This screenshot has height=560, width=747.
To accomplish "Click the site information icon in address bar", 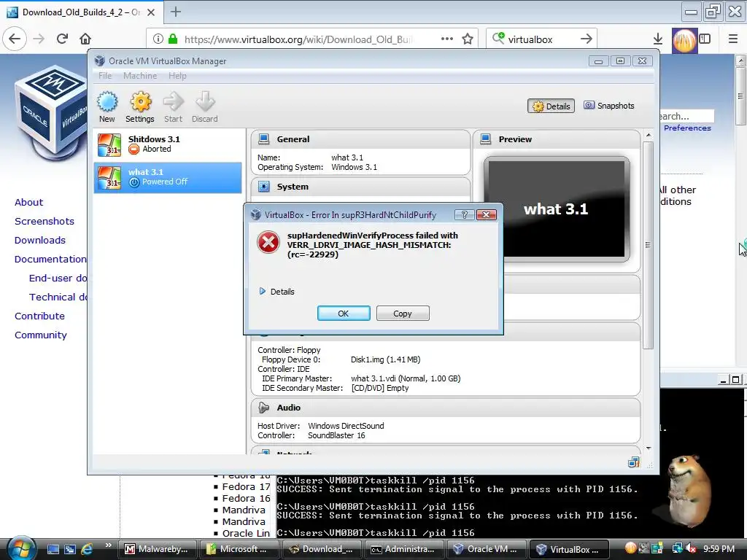I will (158, 39).
